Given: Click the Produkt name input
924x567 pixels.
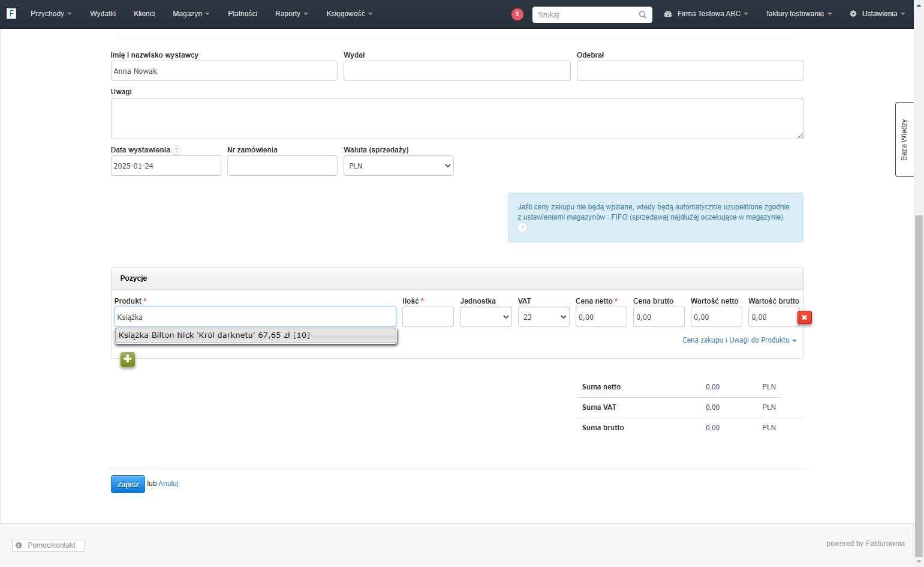Looking at the screenshot, I should click(x=255, y=317).
